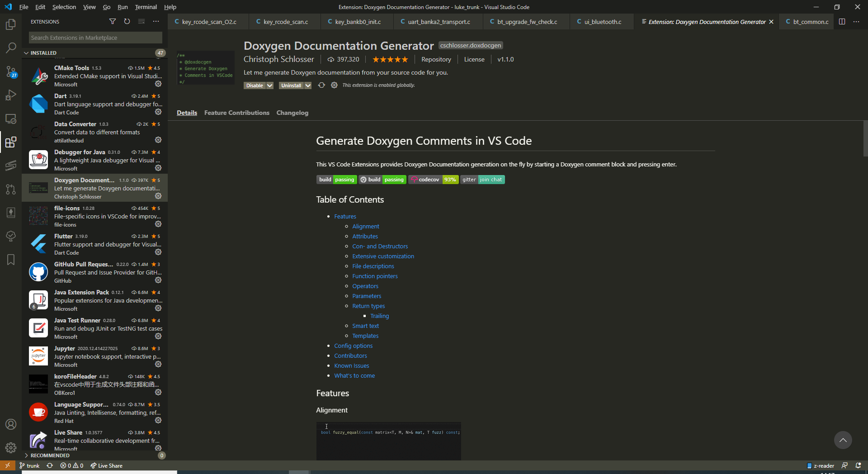Open manage gear for Jupyter extension
This screenshot has width=868, height=474.
tap(158, 364)
